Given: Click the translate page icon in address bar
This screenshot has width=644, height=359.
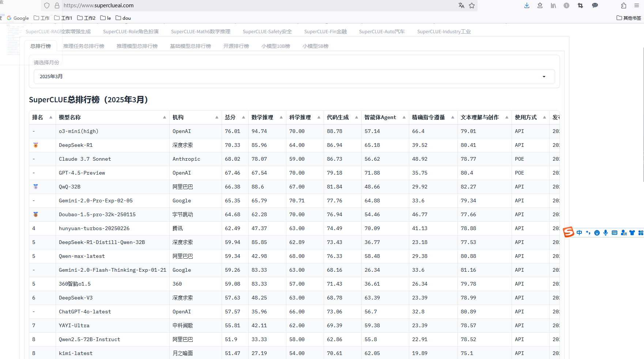Looking at the screenshot, I should 461,5.
